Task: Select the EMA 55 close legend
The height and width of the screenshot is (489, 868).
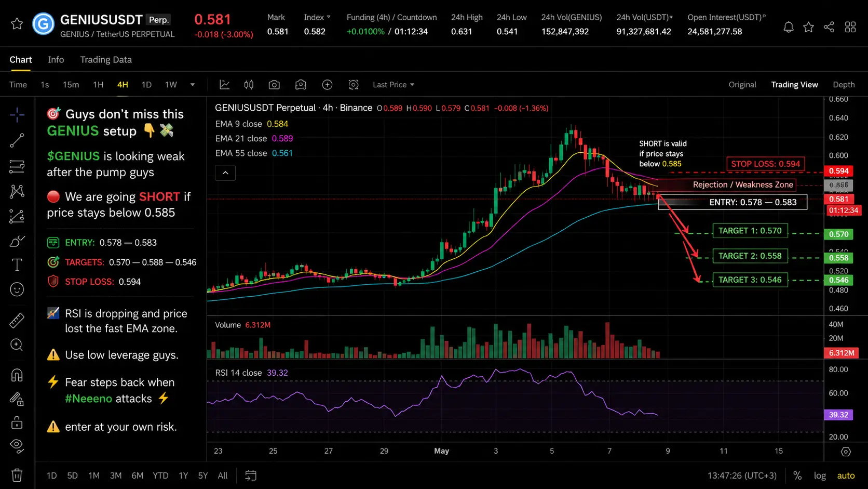Action: pos(254,153)
